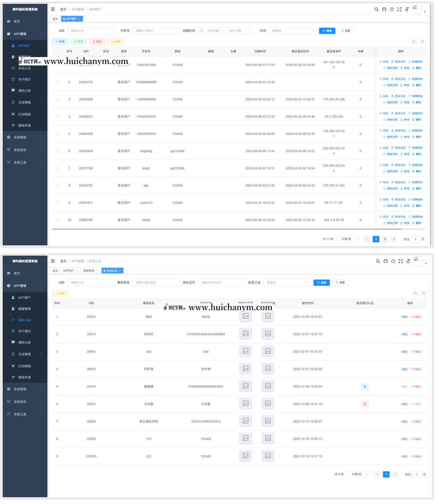Select the checkbox for user longlong

58,151
